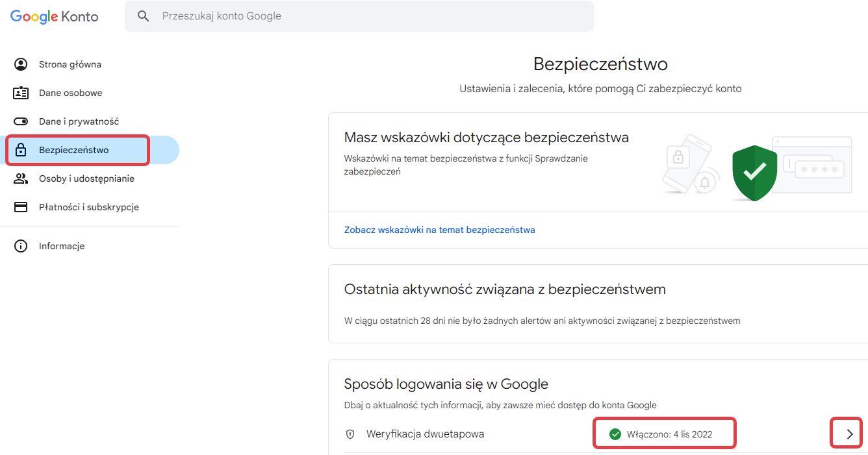868x455 pixels.
Task: Click the Google Konto logo
Action: tap(55, 16)
